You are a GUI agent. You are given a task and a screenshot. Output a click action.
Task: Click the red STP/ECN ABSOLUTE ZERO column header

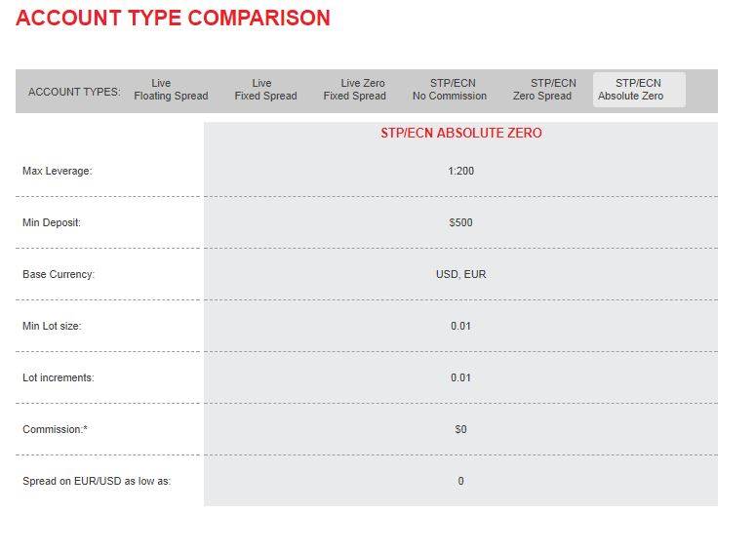click(x=460, y=133)
